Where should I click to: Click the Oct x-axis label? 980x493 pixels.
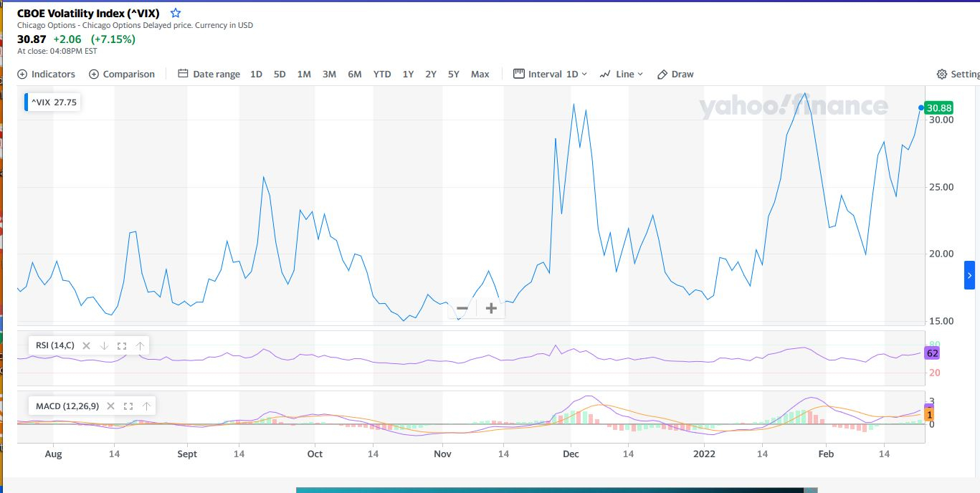tap(314, 454)
